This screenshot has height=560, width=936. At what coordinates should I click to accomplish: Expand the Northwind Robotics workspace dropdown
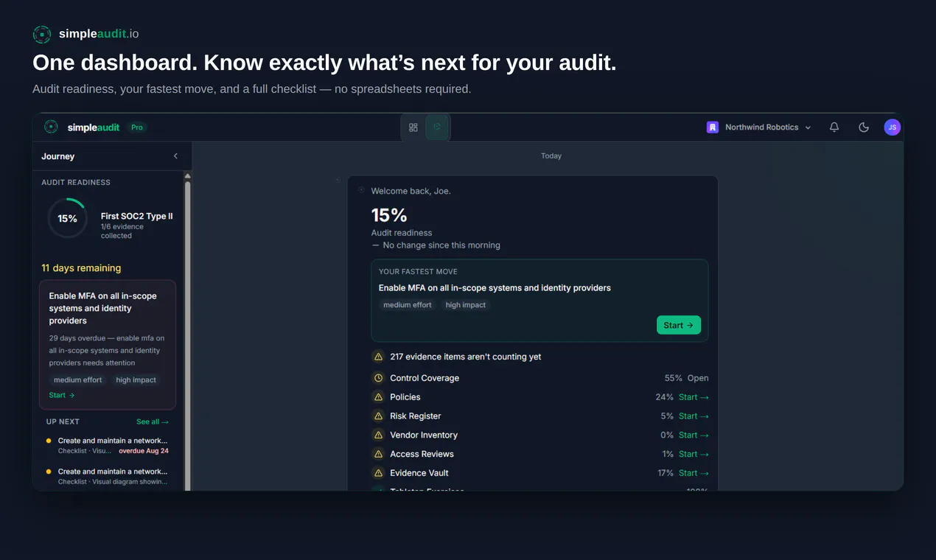(759, 127)
